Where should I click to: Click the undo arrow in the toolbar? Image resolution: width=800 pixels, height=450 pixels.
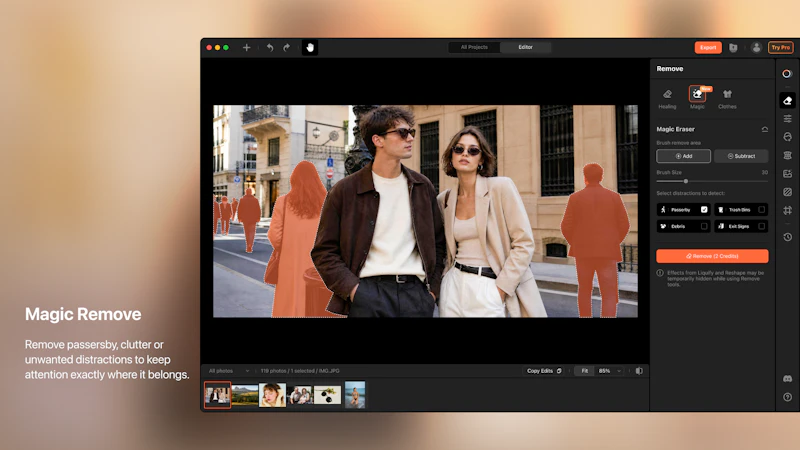(270, 47)
